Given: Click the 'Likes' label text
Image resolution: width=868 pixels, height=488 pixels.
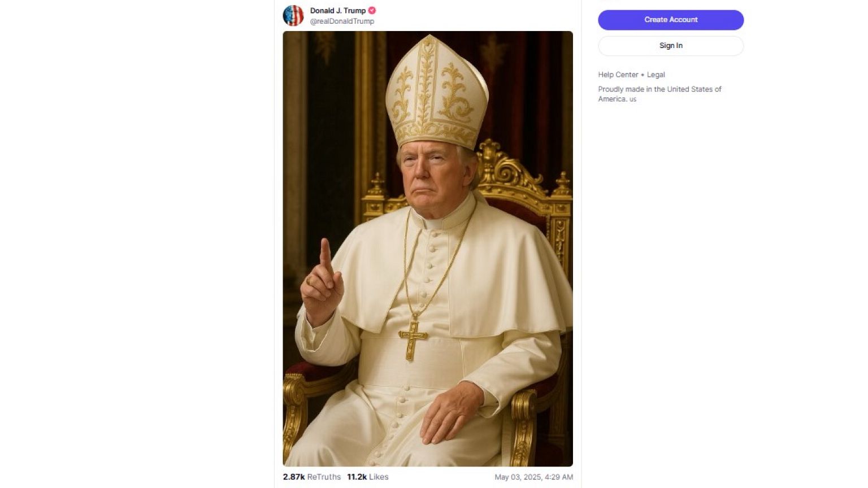Looking at the screenshot, I should coord(379,476).
